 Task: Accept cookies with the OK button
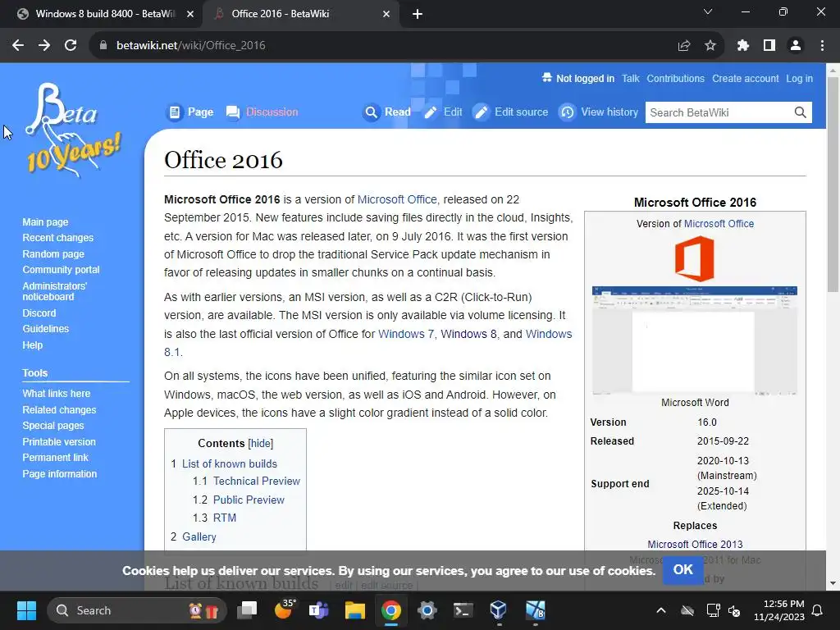pos(683,569)
